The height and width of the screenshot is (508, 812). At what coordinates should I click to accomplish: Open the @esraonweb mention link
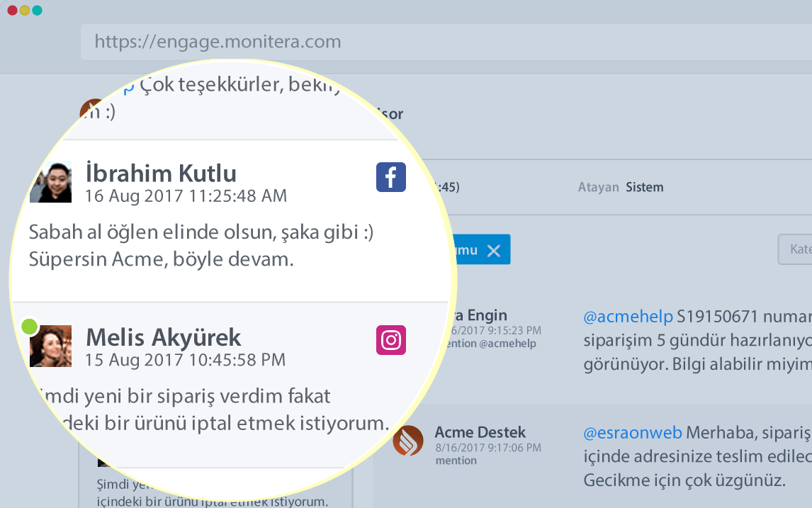click(632, 432)
